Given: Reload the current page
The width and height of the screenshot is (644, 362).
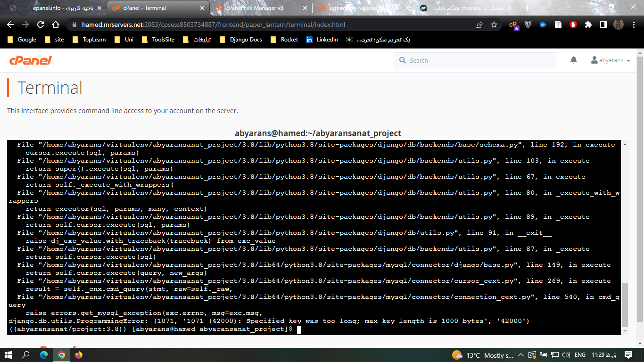Looking at the screenshot, I should (41, 25).
